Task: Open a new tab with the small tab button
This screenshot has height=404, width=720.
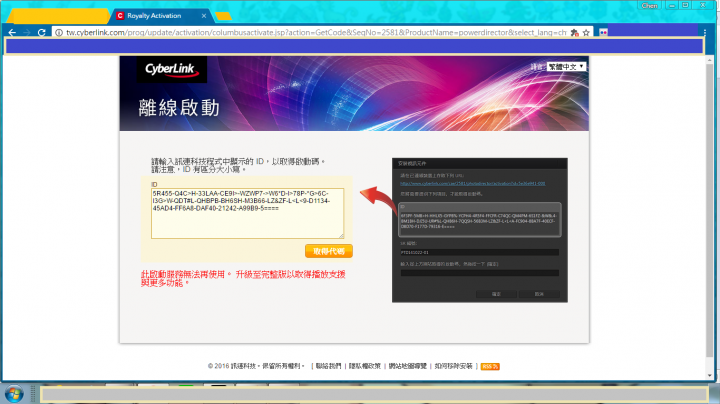Action: (223, 17)
